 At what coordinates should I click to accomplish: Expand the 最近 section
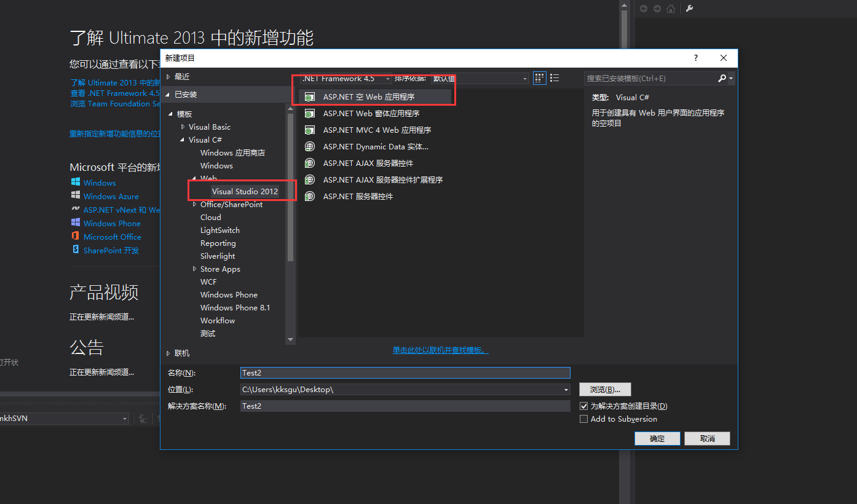click(x=168, y=77)
